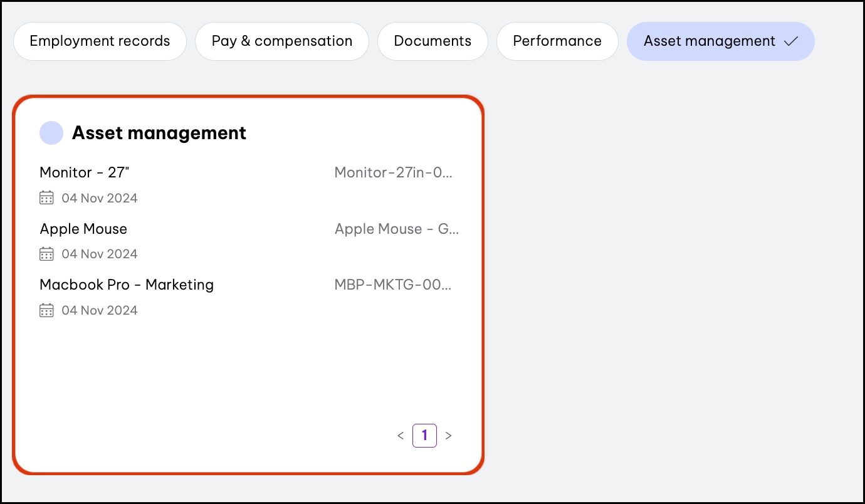865x504 pixels.
Task: Click calendar icon under Macbook Pro - Marketing
Action: pos(46,310)
